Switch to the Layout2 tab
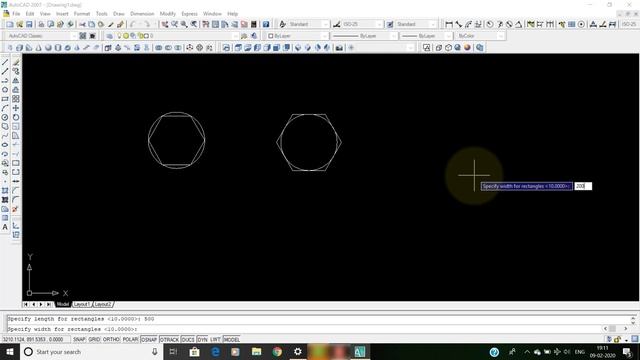The height and width of the screenshot is (360, 640). coord(102,304)
